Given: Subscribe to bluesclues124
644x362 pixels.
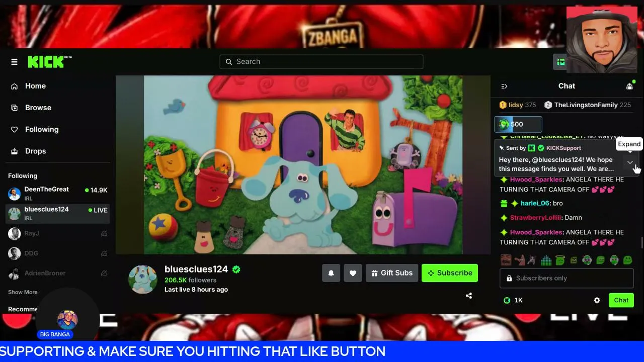Looking at the screenshot, I should pos(450,273).
